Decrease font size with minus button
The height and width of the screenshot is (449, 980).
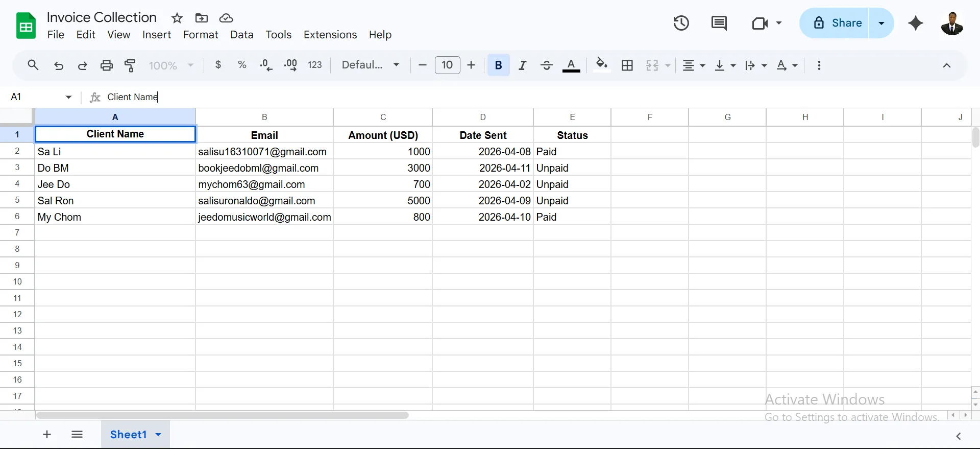click(x=422, y=65)
